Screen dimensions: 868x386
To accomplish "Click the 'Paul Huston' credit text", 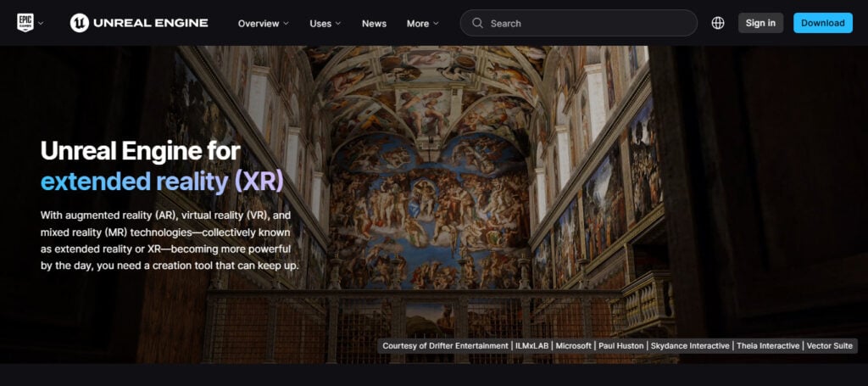I will tap(621, 345).
